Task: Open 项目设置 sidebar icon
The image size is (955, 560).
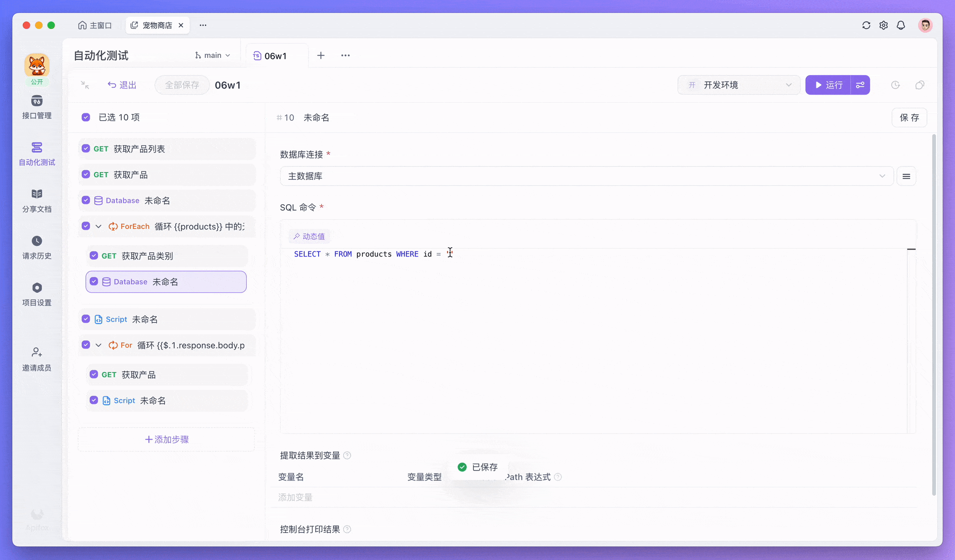Action: [37, 288]
